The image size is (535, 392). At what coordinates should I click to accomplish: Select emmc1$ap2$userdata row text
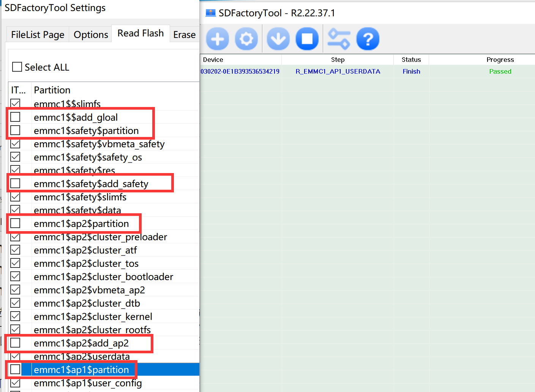click(82, 356)
